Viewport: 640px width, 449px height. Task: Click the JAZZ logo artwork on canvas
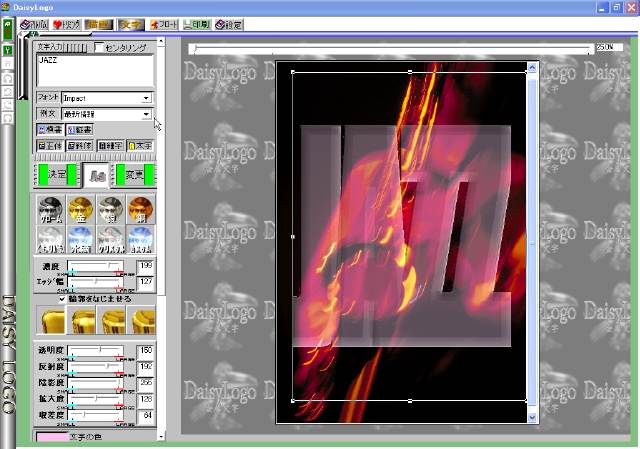pos(402,236)
